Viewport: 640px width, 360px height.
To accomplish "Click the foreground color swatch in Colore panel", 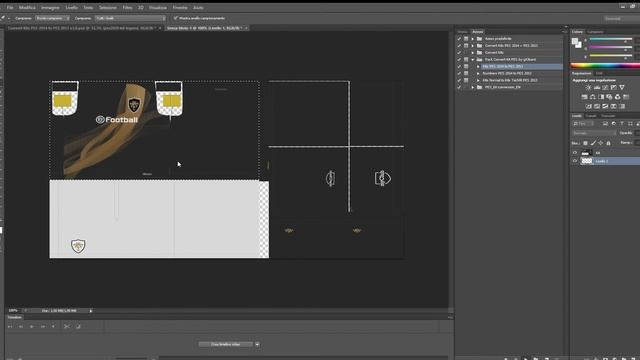I will click(575, 41).
